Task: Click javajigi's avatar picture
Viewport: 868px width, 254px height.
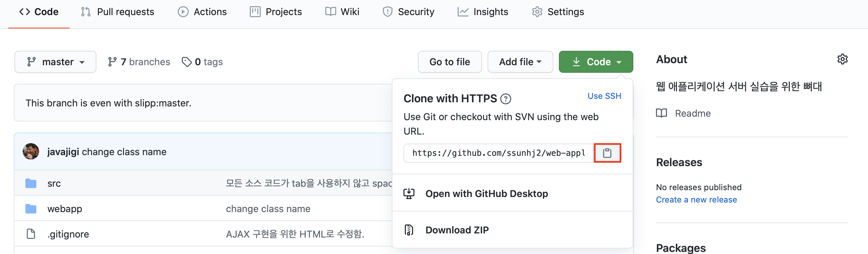Action: pyautogui.click(x=31, y=151)
